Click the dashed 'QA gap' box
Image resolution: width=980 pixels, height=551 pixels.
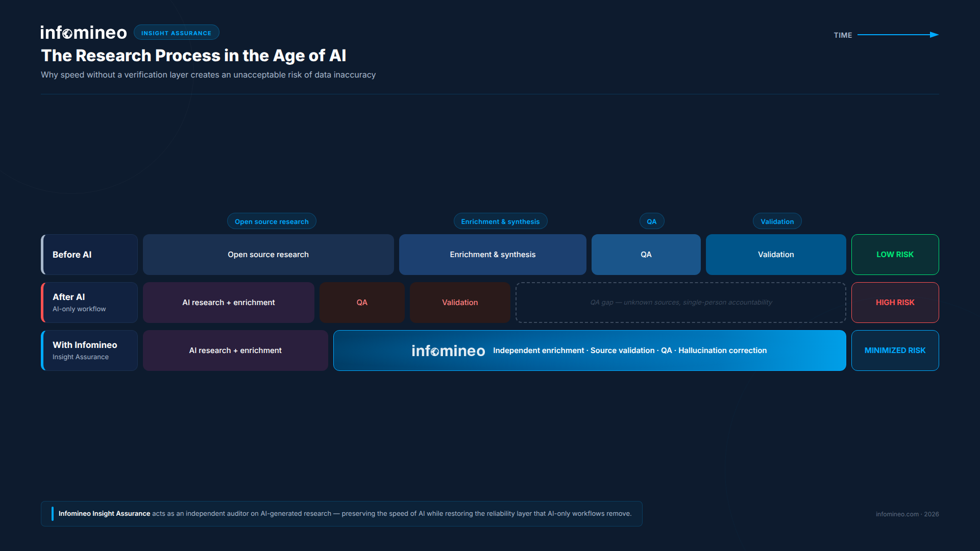tap(681, 303)
